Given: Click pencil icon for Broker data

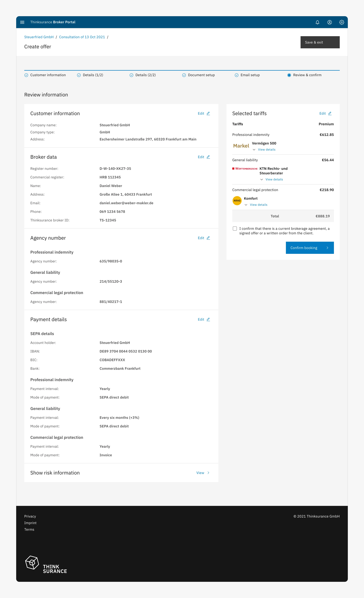Looking at the screenshot, I should 208,157.
